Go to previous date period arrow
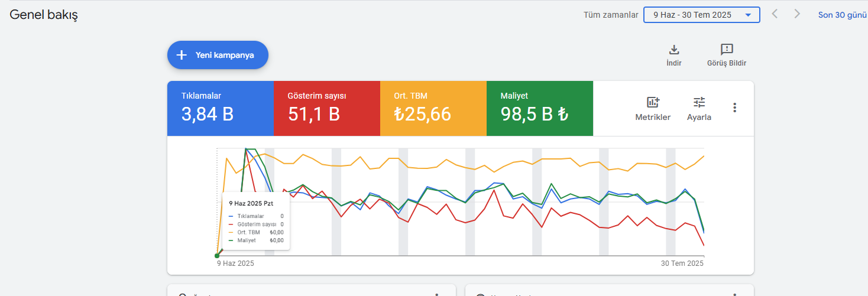This screenshot has width=868, height=296. [x=775, y=14]
